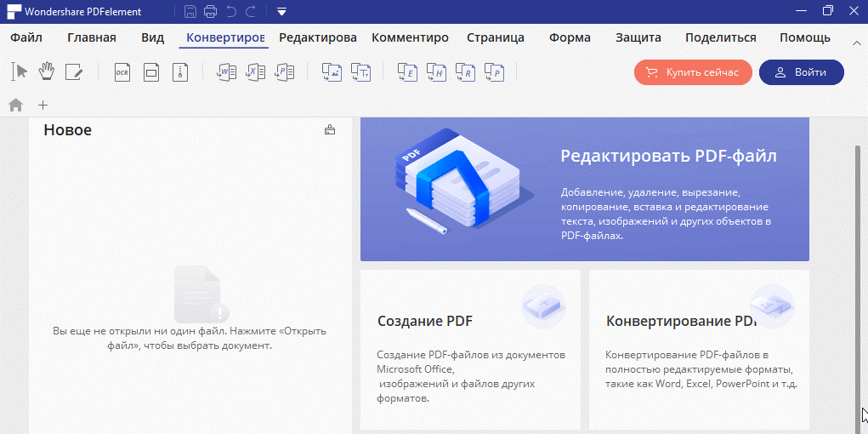This screenshot has width=868, height=434.
Task: Click the compress PDF zipper icon
Action: [180, 72]
